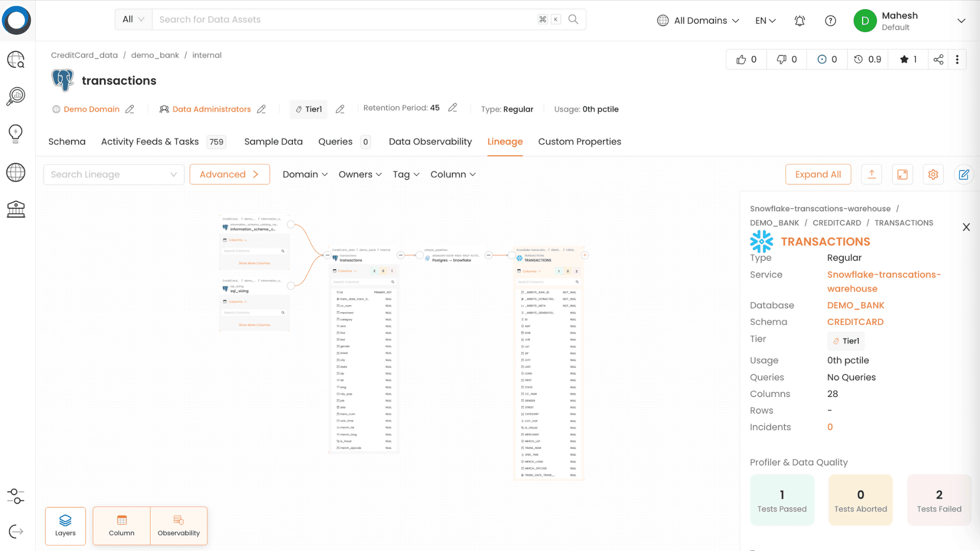Toggle the Layers button
Image resolution: width=980 pixels, height=551 pixels.
(65, 525)
